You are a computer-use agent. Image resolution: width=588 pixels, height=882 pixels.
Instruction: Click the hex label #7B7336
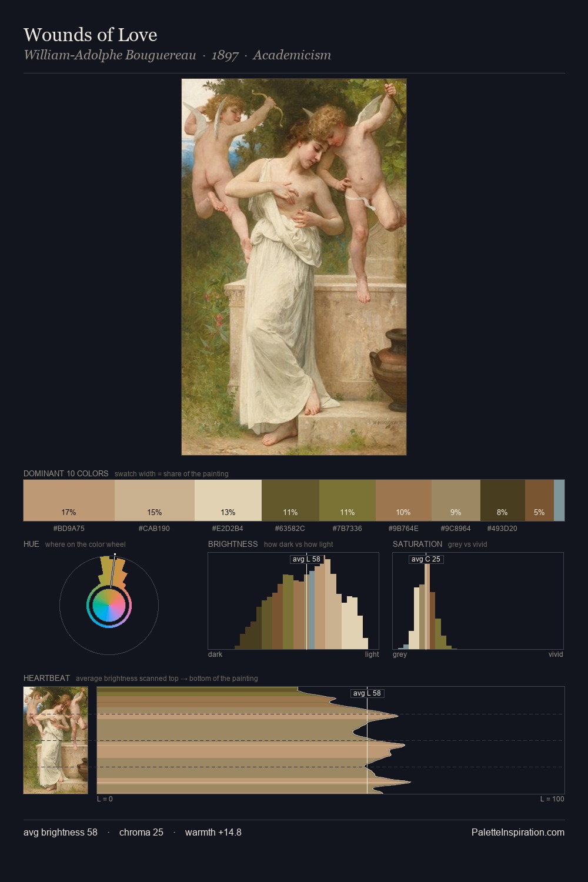point(347,528)
